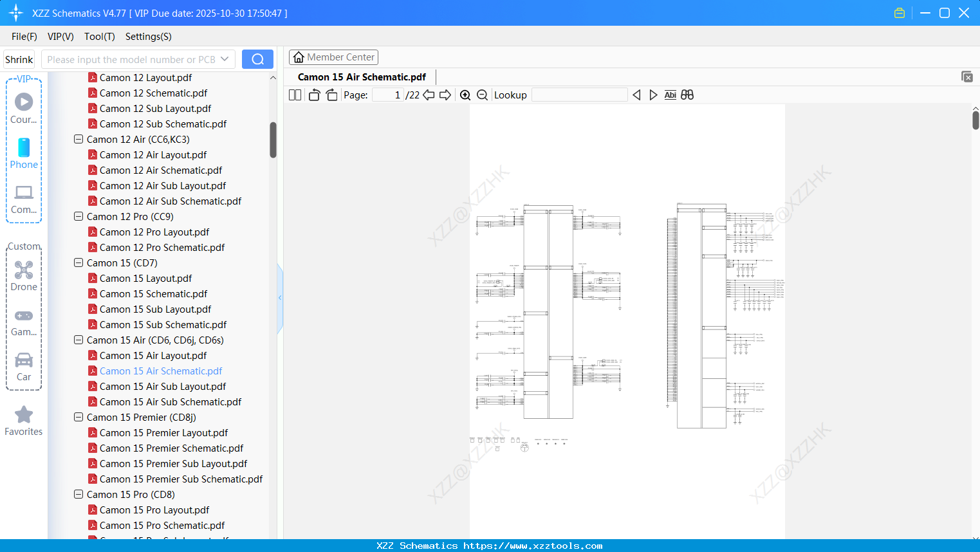980x552 pixels.
Task: Collapse the Camon 15 Air group
Action: [78, 340]
